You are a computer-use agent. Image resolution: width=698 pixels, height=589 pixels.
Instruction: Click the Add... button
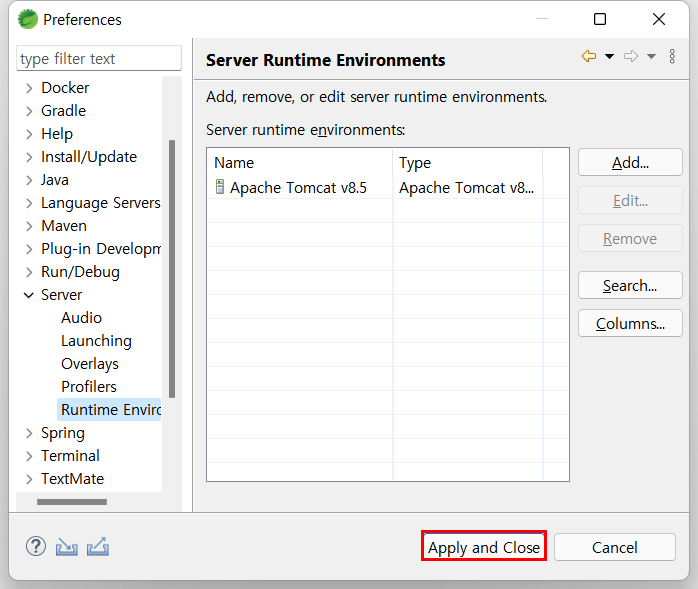[x=630, y=162]
